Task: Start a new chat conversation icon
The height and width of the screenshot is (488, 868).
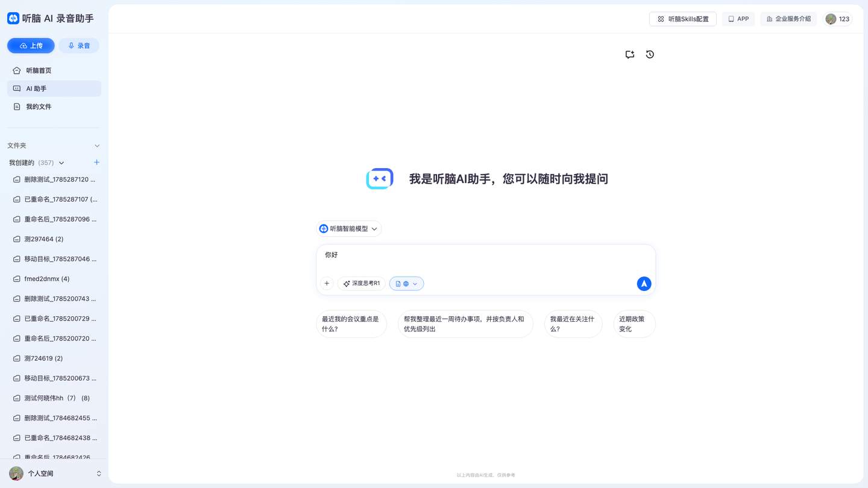Action: click(630, 54)
